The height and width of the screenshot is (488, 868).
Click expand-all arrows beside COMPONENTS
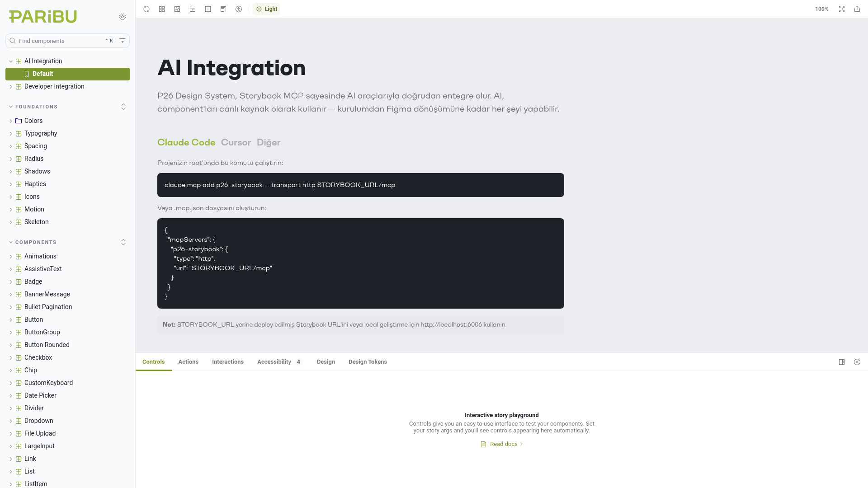(x=123, y=242)
